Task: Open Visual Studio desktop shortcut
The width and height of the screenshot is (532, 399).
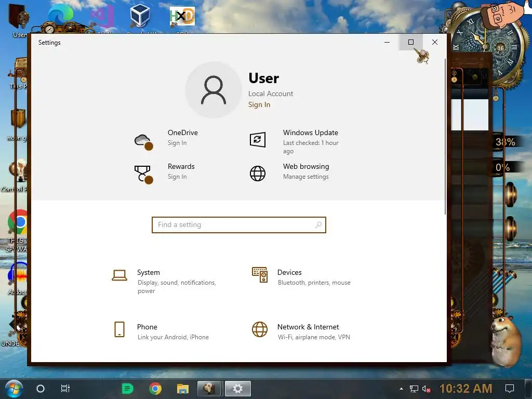Action: (102, 16)
